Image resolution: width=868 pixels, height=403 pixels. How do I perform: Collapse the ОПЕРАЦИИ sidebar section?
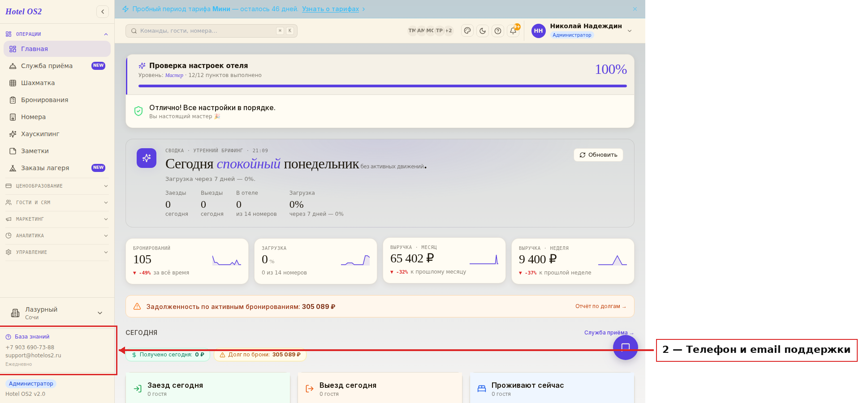point(57,34)
